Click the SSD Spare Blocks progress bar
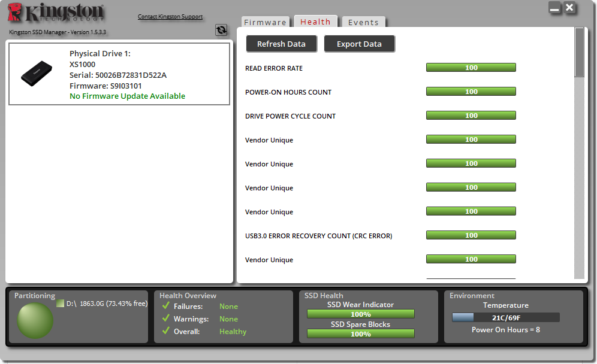The image size is (597, 364). pyautogui.click(x=361, y=333)
